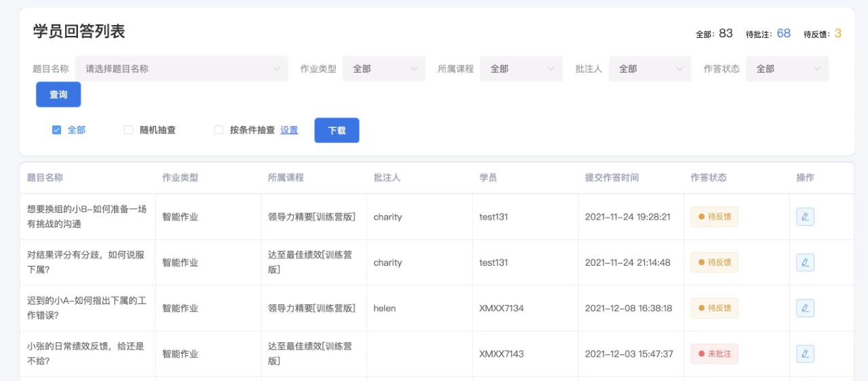Check the 按条件抽查 checkbox
Screen dimensions: 868x381
(219, 130)
